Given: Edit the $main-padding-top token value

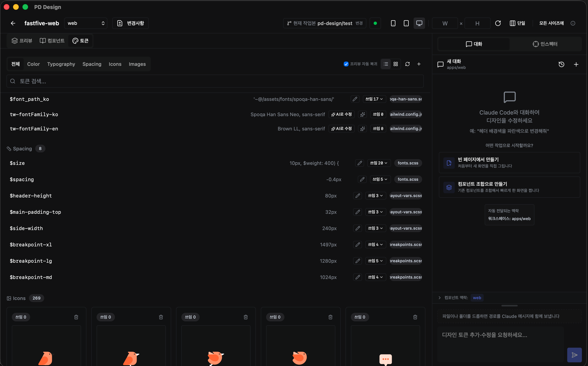Looking at the screenshot, I should tap(358, 212).
